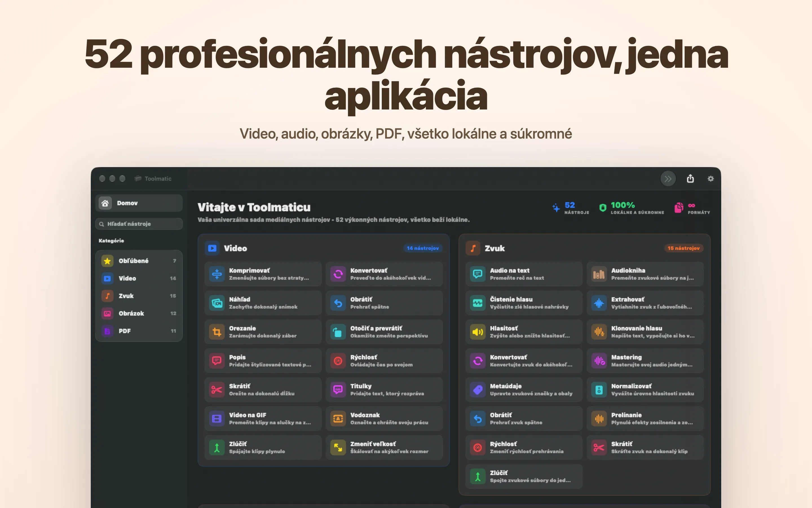Select the Audio na text icon
Viewport: 812px width, 508px height.
(477, 274)
